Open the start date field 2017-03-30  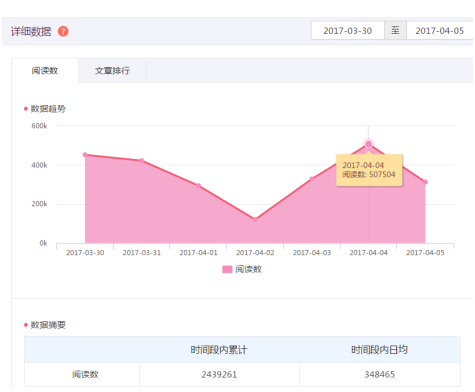tap(348, 31)
